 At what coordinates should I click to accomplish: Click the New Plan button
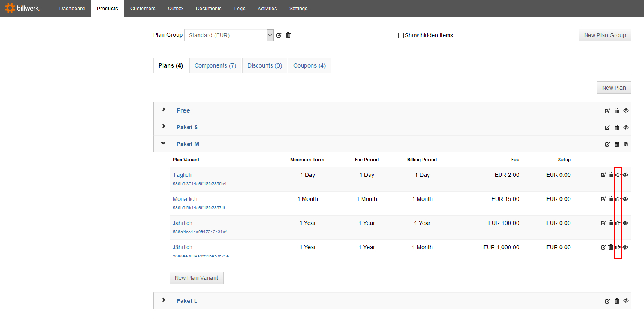click(614, 88)
